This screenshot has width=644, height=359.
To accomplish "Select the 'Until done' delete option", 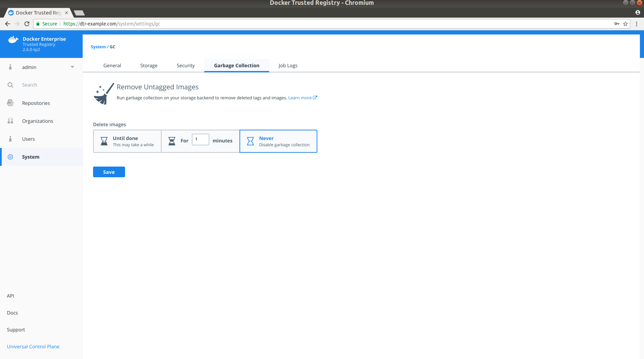I will point(127,141).
